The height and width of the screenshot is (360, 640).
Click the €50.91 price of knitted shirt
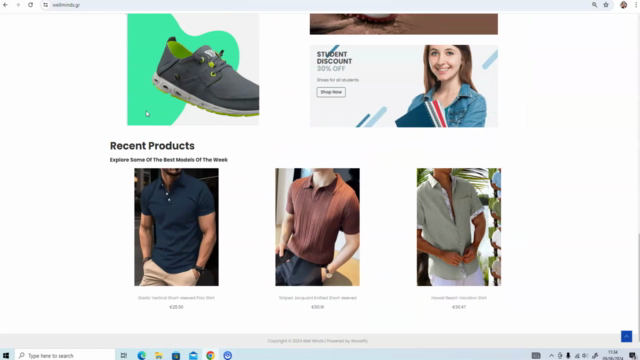[x=318, y=307]
